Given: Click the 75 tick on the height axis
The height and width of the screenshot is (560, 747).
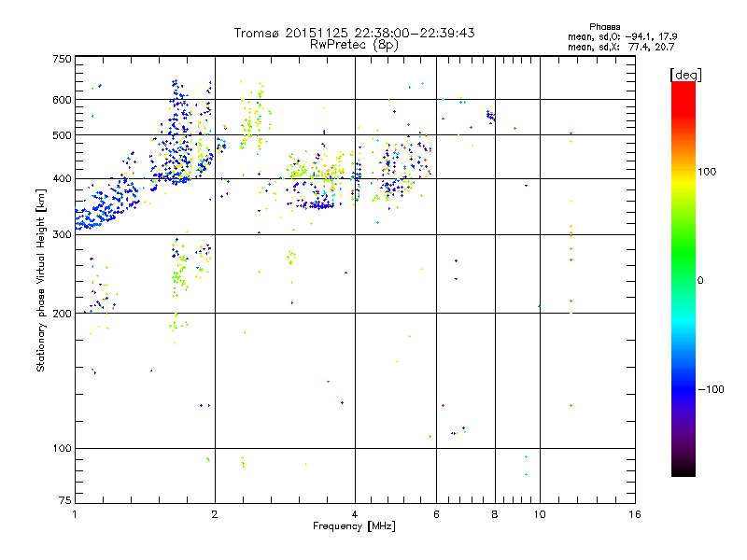Looking at the screenshot, I should tap(63, 502).
